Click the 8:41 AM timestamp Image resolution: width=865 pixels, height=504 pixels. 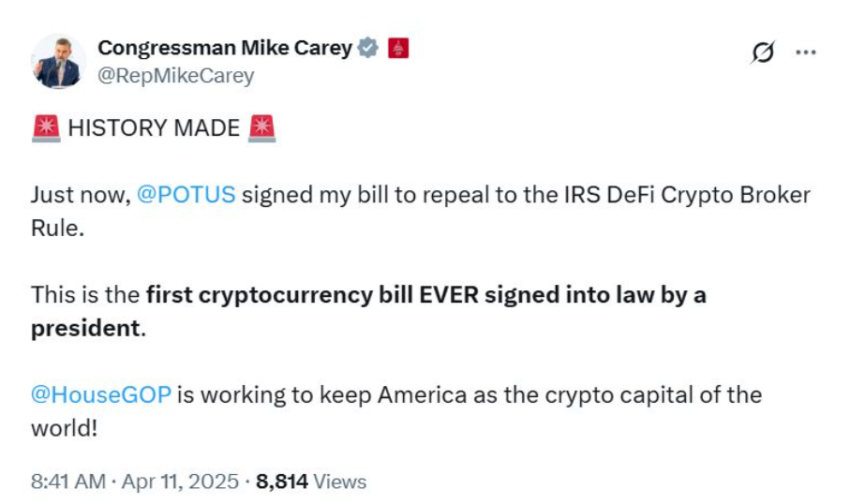coord(70,482)
